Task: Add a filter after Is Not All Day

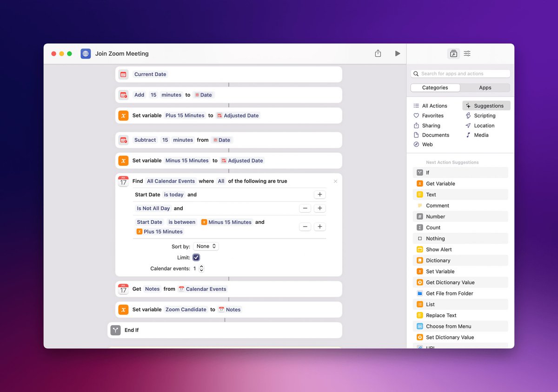Action: tap(319, 209)
